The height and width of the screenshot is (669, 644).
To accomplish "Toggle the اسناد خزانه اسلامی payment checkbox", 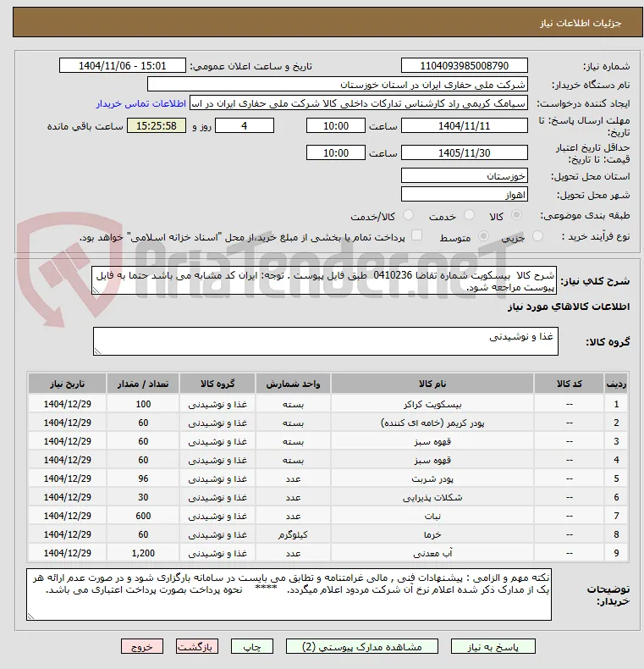I will coord(416,235).
